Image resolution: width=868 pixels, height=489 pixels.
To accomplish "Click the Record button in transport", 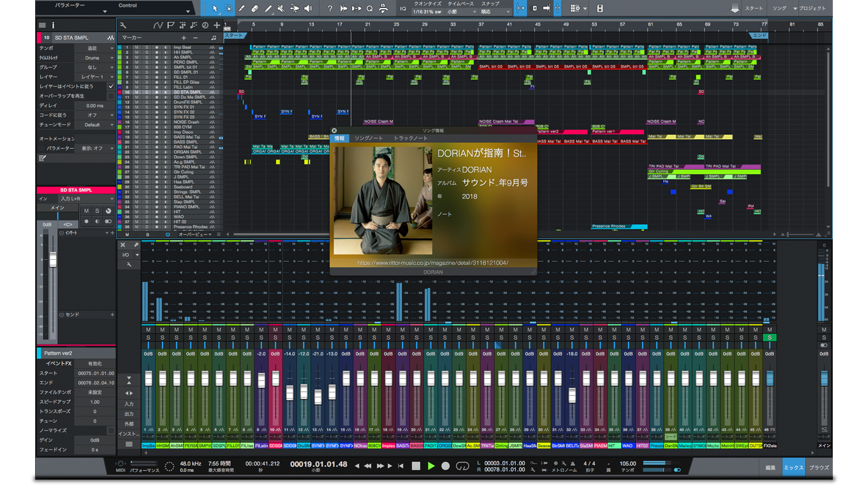I will [446, 466].
